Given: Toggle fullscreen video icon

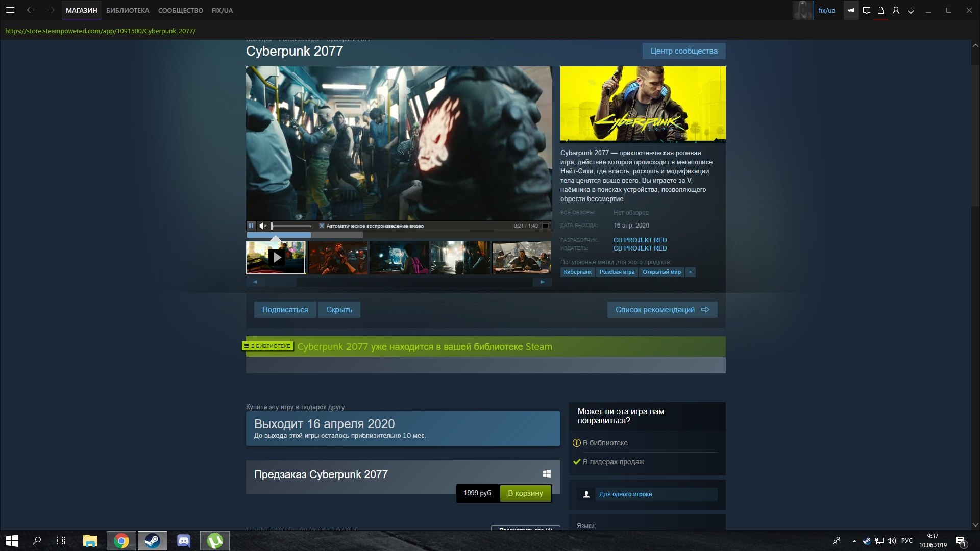Looking at the screenshot, I should [545, 226].
